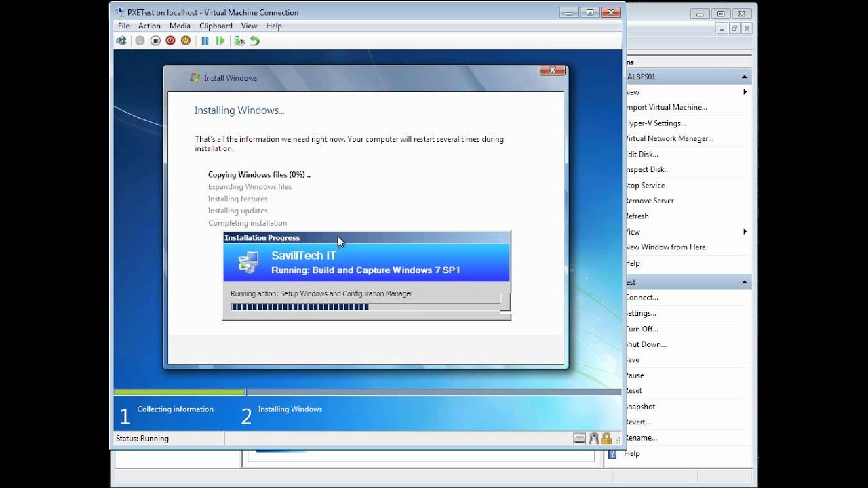Click Pause in VM actions list
This screenshot has width=868, height=488.
(635, 375)
